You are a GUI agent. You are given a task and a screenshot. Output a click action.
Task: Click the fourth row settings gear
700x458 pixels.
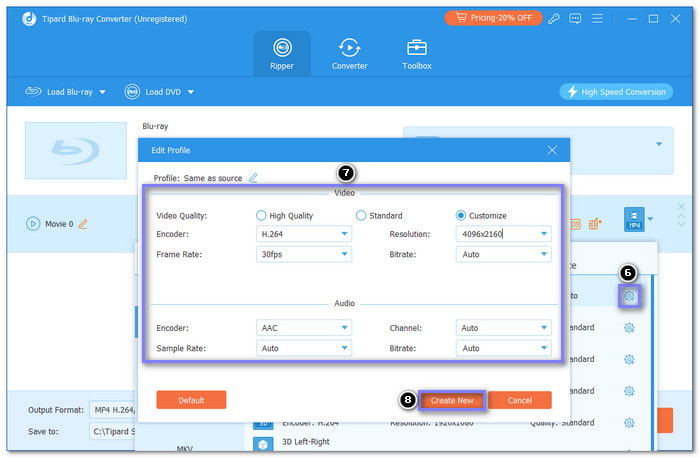[629, 391]
